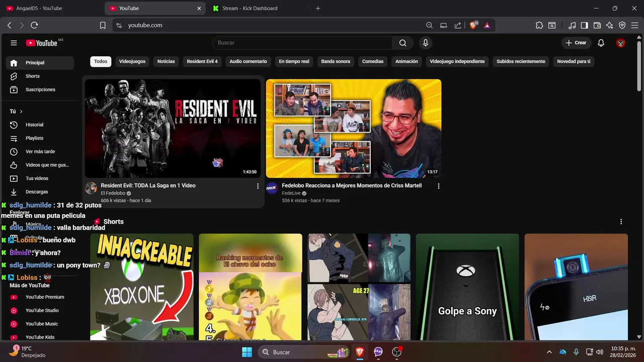Viewport: 644px width, 362px height.
Task: Open options for Resident Evil video
Action: (x=258, y=186)
